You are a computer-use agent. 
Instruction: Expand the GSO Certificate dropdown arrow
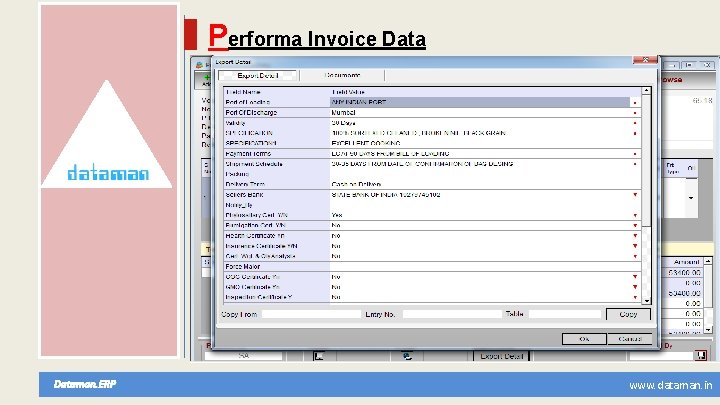coord(635,277)
